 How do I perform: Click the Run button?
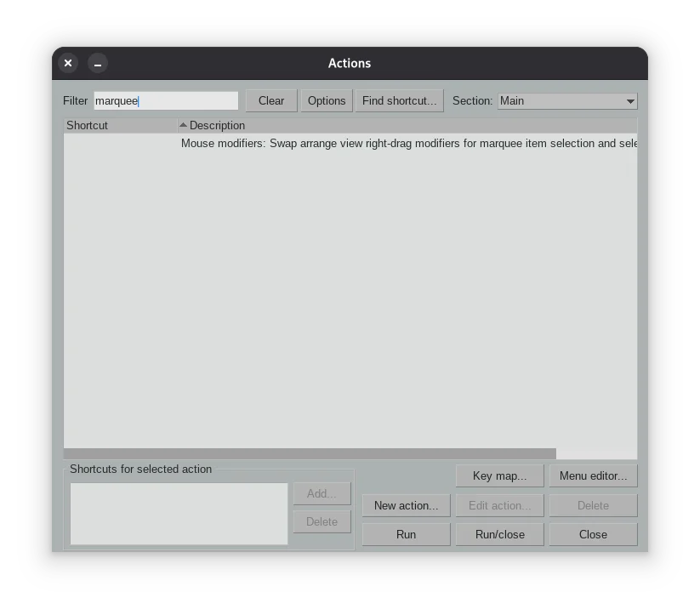(406, 534)
